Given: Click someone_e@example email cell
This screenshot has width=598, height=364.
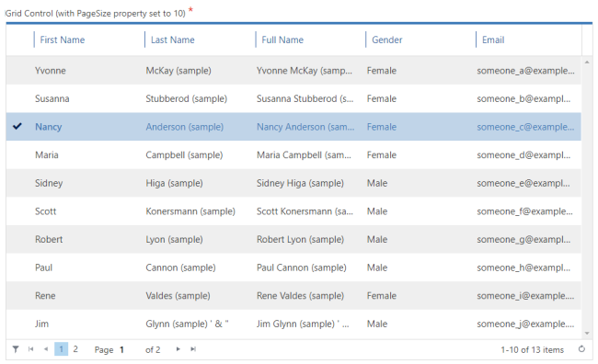Looking at the screenshot, I should 523,183.
